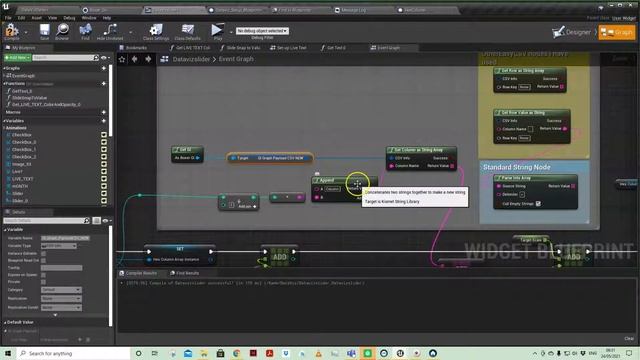
Task: Open the Replication dropdown
Action: 61,298
